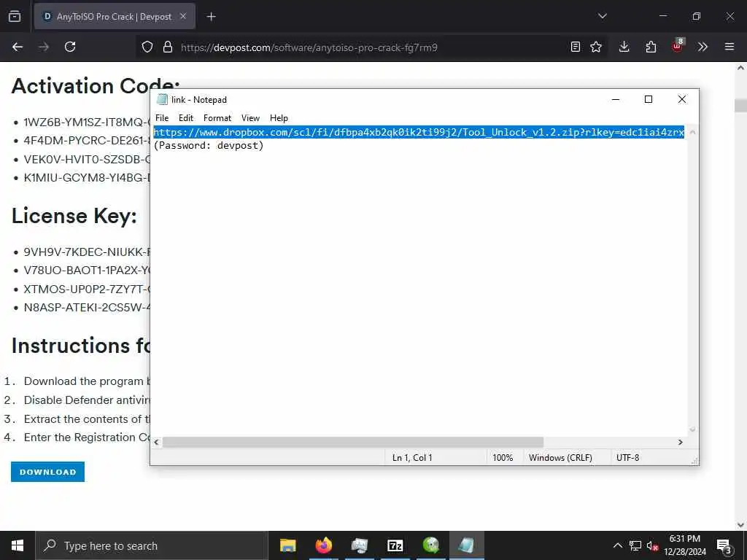Click UTF-8 encoding in status bar

pos(627,458)
